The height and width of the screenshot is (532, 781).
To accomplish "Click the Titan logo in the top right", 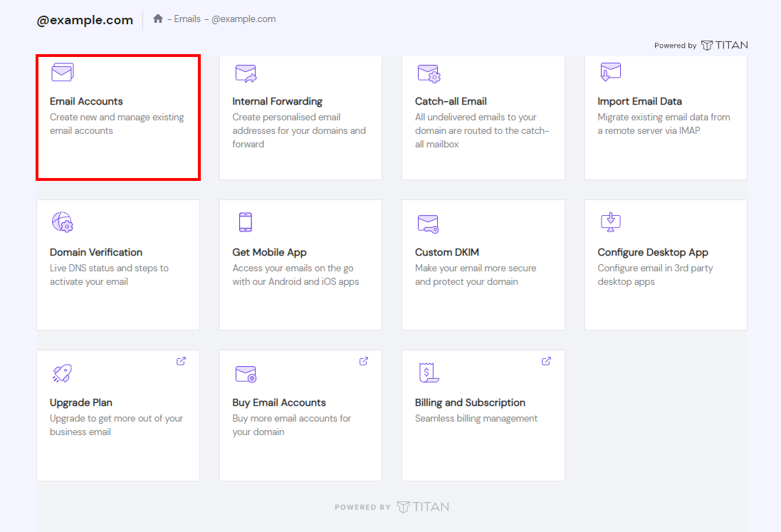I will (724, 46).
